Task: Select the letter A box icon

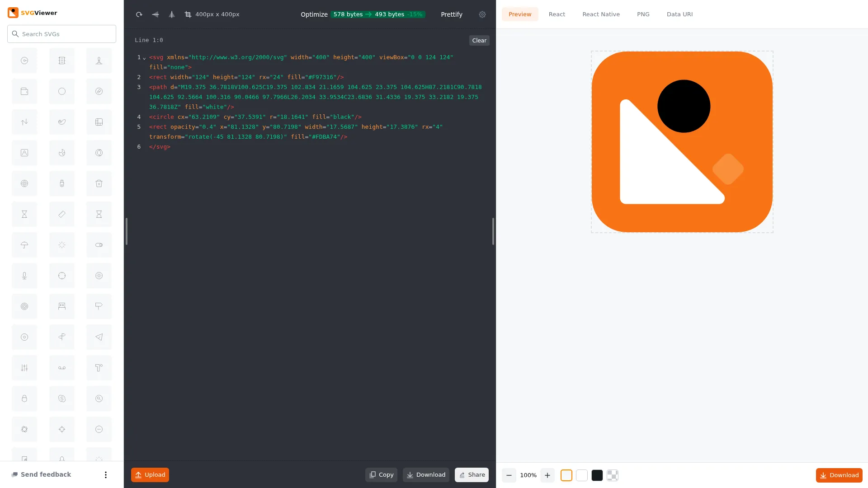Action: pyautogui.click(x=24, y=153)
